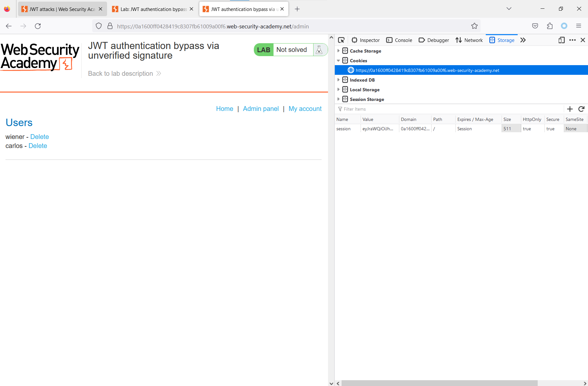Expand the Cache Storage tree node
The image size is (588, 386).
click(338, 51)
